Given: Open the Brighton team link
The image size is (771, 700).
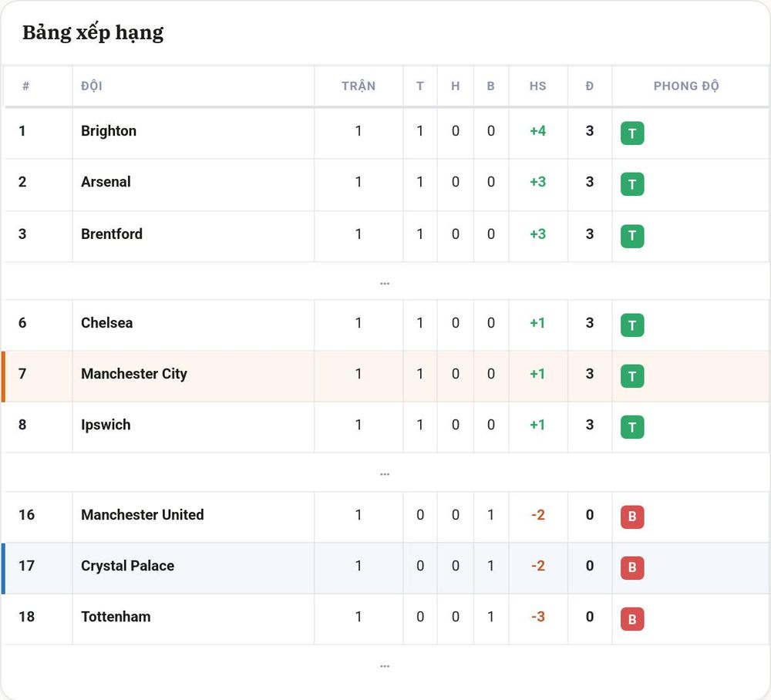Looking at the screenshot, I should click(109, 131).
